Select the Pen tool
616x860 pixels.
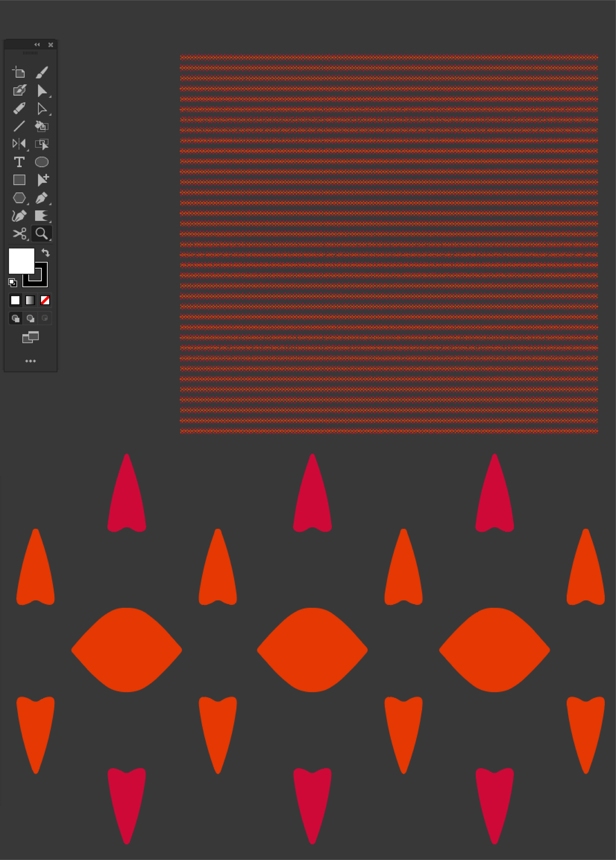(41, 198)
